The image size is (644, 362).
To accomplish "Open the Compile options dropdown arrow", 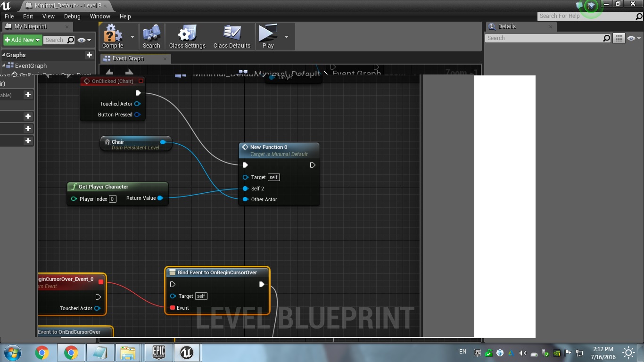I will (x=132, y=37).
